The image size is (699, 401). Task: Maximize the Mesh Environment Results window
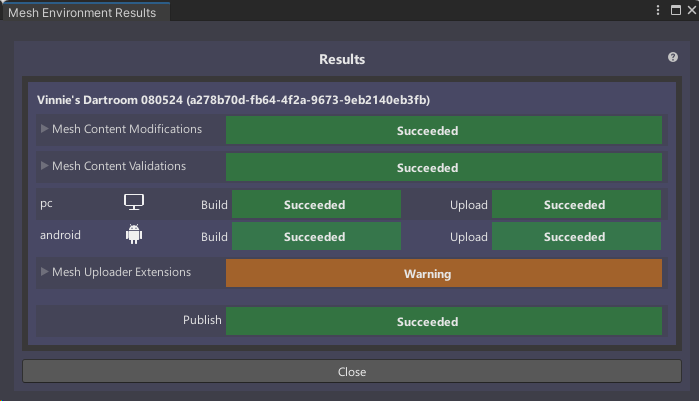(x=676, y=10)
